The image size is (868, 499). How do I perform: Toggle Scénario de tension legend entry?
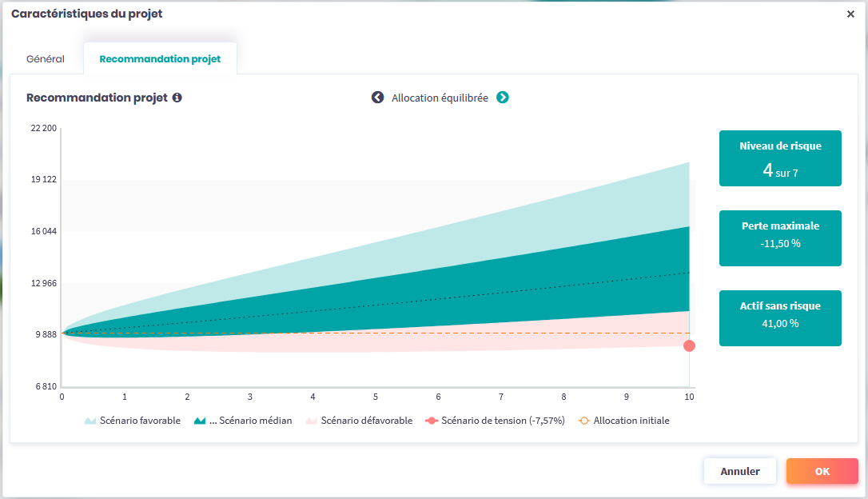(x=495, y=421)
